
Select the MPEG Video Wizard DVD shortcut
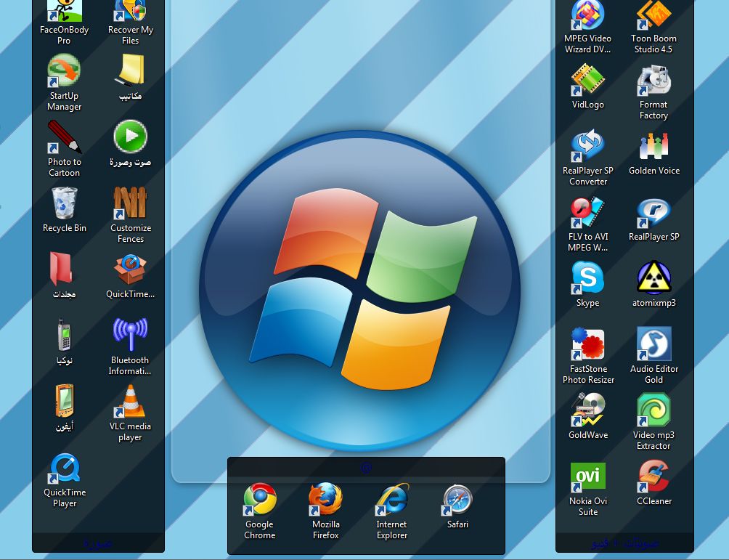[x=587, y=15]
